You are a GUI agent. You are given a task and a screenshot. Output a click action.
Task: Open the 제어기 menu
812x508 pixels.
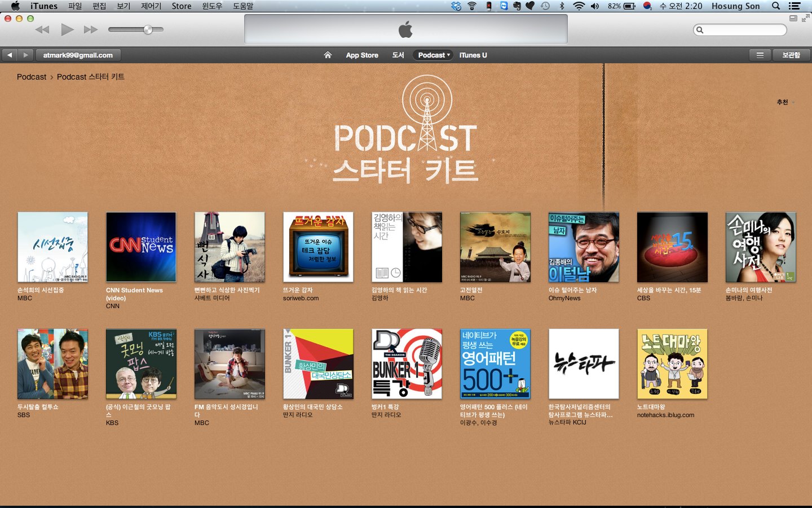151,6
